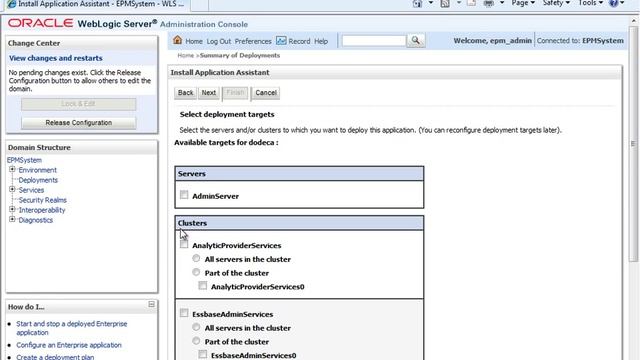This screenshot has width=640, height=360.
Task: Click the magnifier search button
Action: 416,40
